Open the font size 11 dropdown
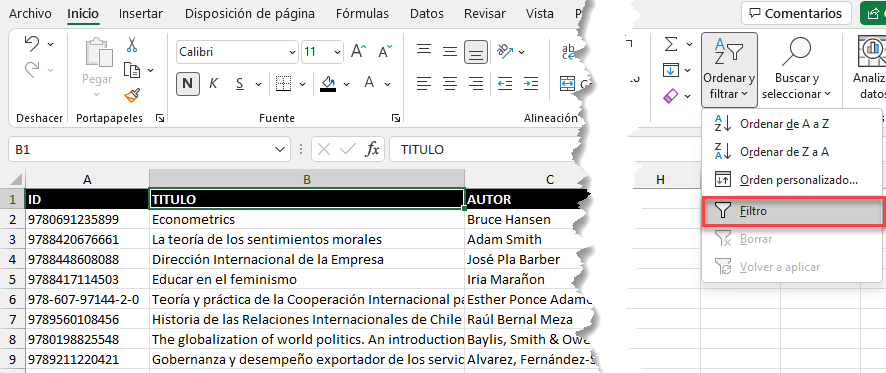The image size is (886, 373). click(x=337, y=52)
